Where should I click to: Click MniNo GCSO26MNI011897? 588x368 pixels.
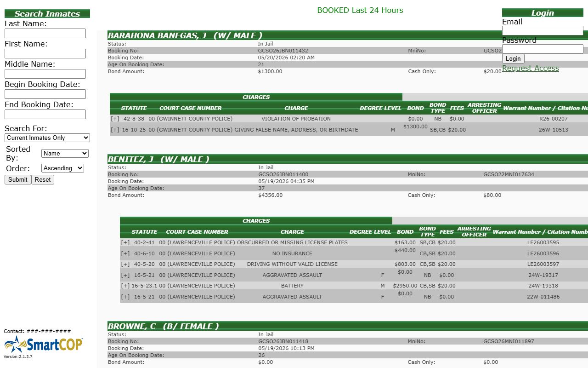(x=509, y=341)
